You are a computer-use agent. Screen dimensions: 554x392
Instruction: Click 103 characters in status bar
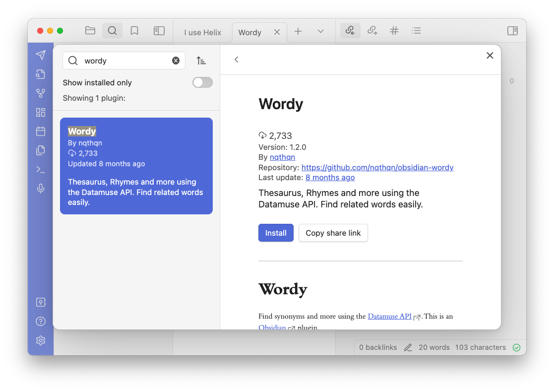(481, 347)
